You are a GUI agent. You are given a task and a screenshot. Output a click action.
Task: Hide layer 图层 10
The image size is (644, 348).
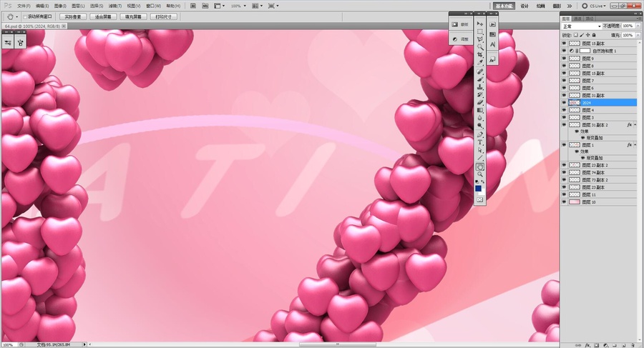pyautogui.click(x=564, y=202)
